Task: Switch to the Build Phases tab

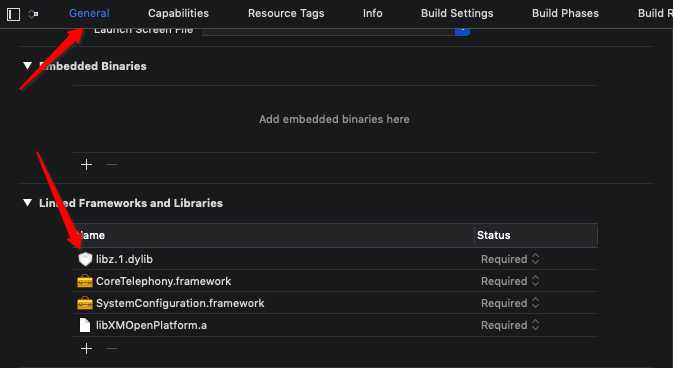Action: 565,13
